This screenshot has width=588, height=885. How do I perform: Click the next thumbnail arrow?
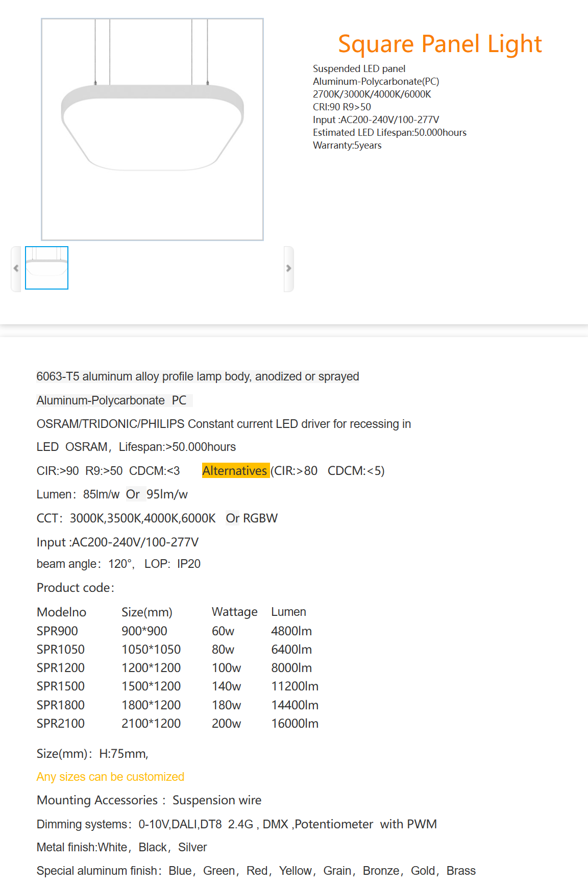289,269
